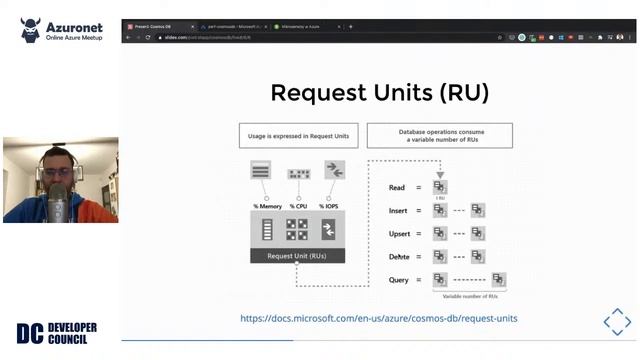Screen dimensions: 640x360
Task: Click first RU icon in Upsert row
Action: [x=440, y=233]
